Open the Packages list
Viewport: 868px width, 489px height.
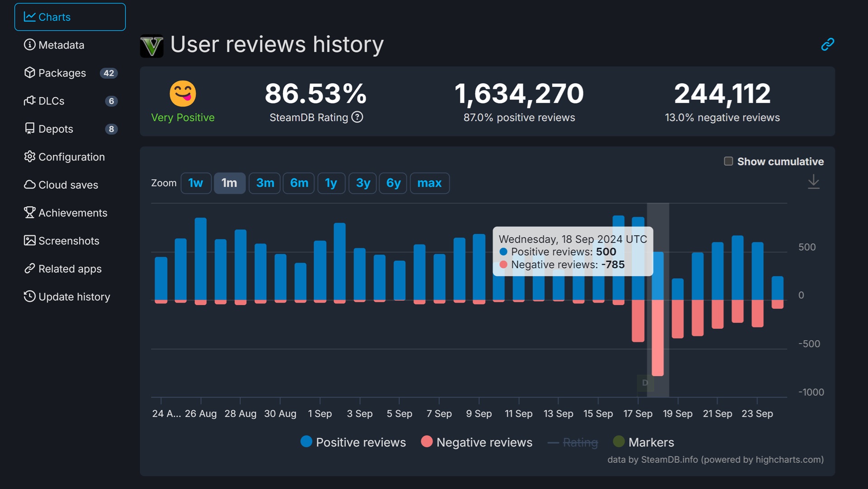pos(62,73)
